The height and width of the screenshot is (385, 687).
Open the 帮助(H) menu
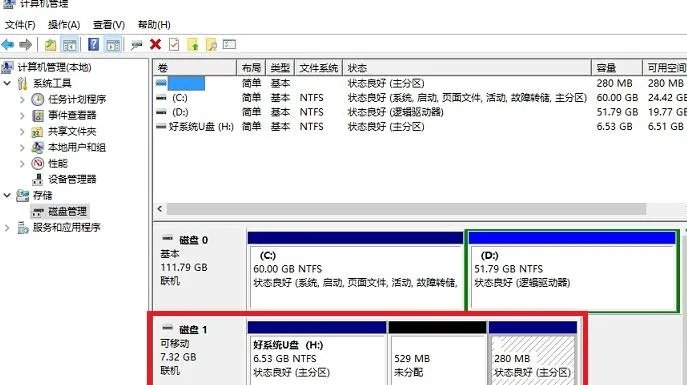click(154, 25)
